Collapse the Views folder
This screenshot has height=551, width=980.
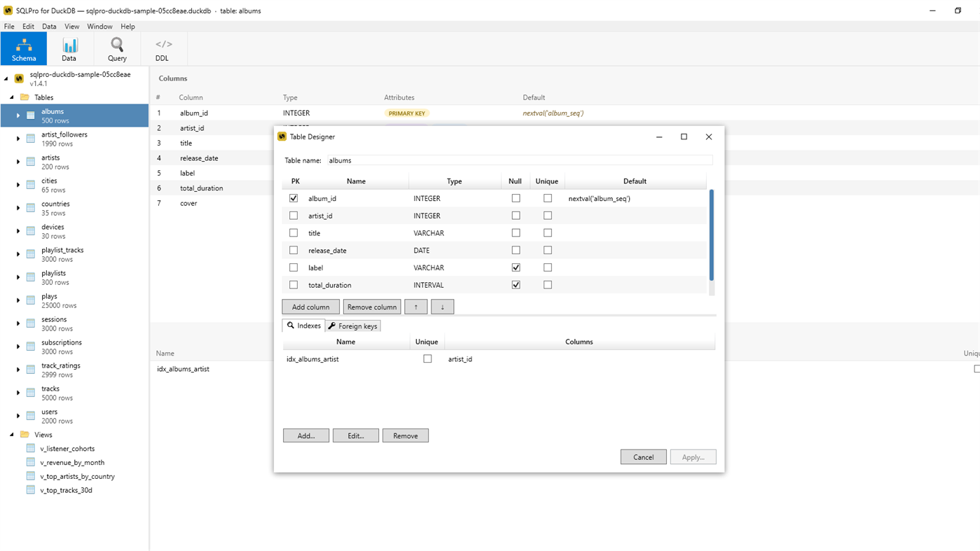tap(12, 435)
